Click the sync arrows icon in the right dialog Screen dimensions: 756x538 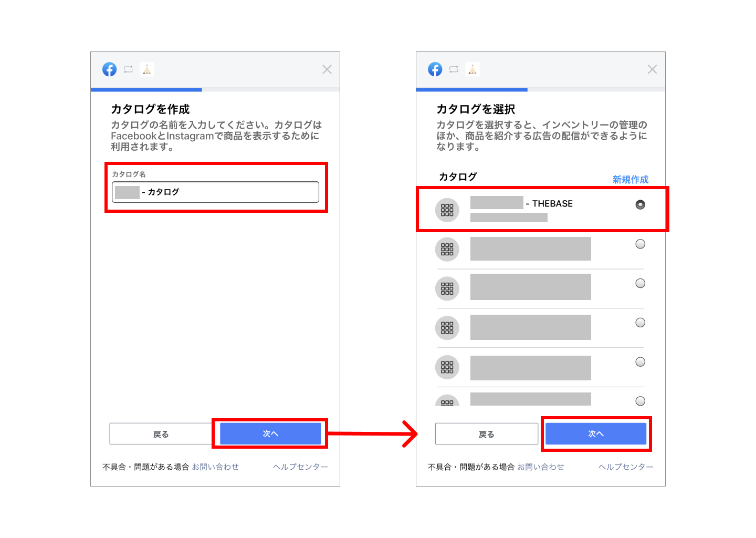(x=454, y=69)
